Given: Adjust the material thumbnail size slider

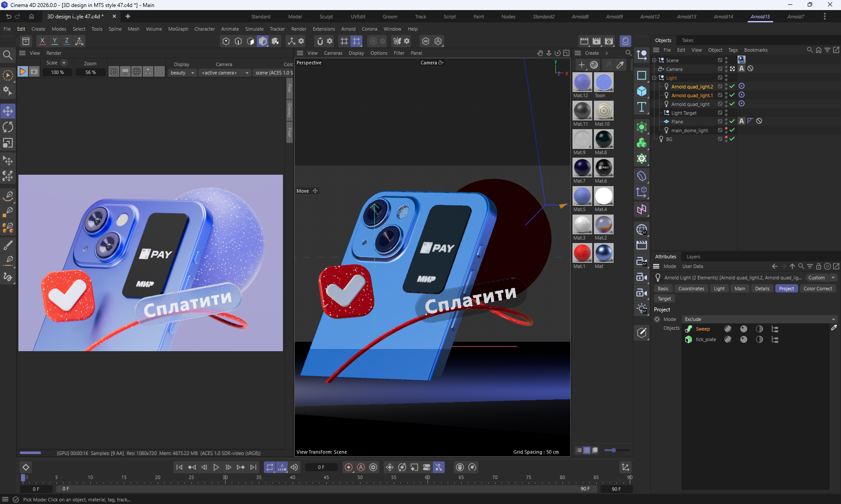Looking at the screenshot, I should tap(614, 450).
